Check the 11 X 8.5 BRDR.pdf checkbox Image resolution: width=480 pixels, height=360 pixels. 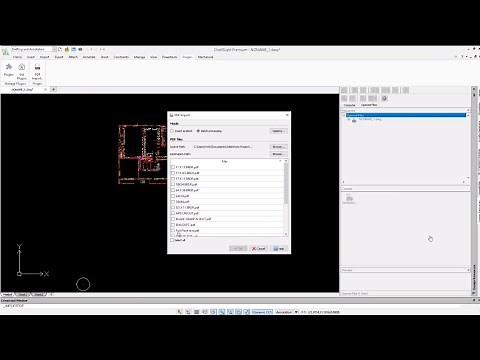[173, 173]
